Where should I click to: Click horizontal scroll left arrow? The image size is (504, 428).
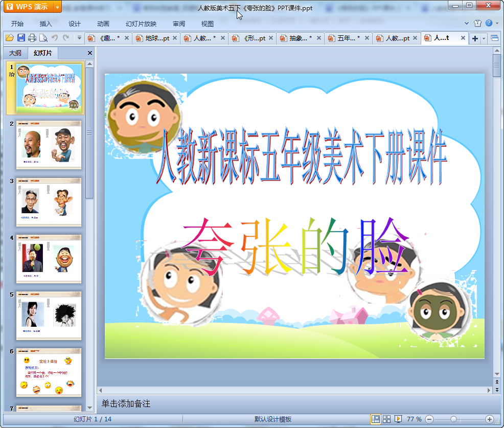pyautogui.click(x=101, y=390)
